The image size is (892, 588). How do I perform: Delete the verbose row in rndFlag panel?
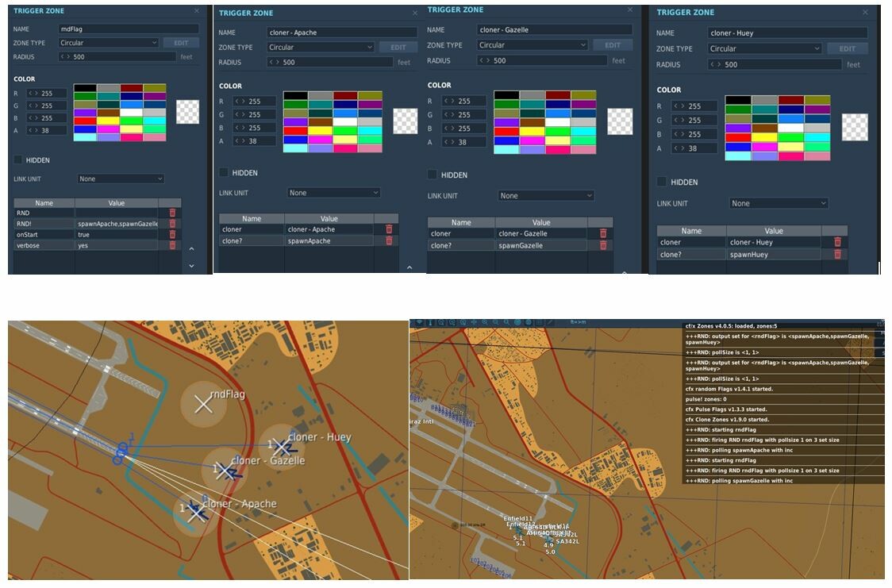(172, 246)
